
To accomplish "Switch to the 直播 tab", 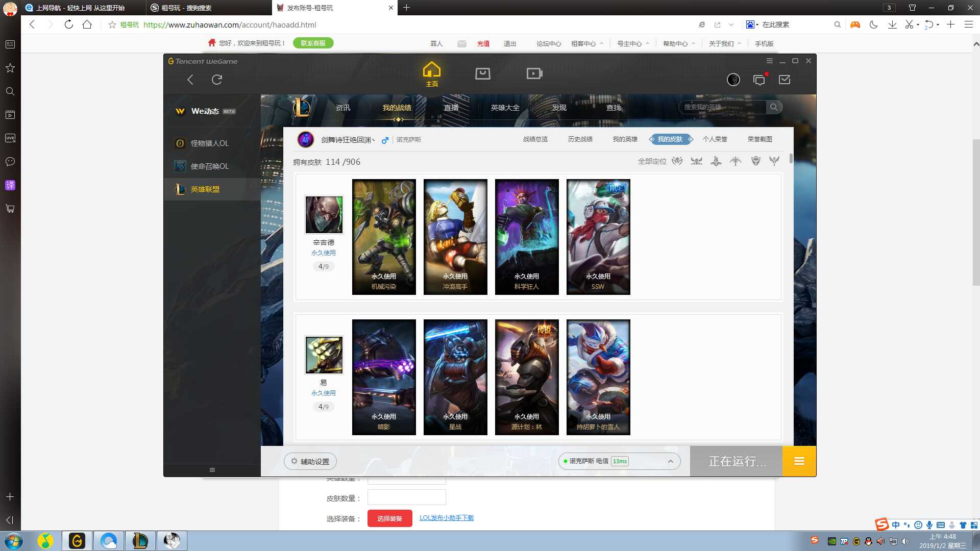I will 451,108.
